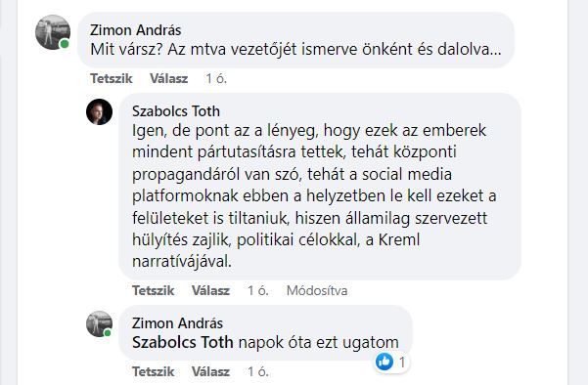Click the '1 ó.' timestamp under top comment

216,78
